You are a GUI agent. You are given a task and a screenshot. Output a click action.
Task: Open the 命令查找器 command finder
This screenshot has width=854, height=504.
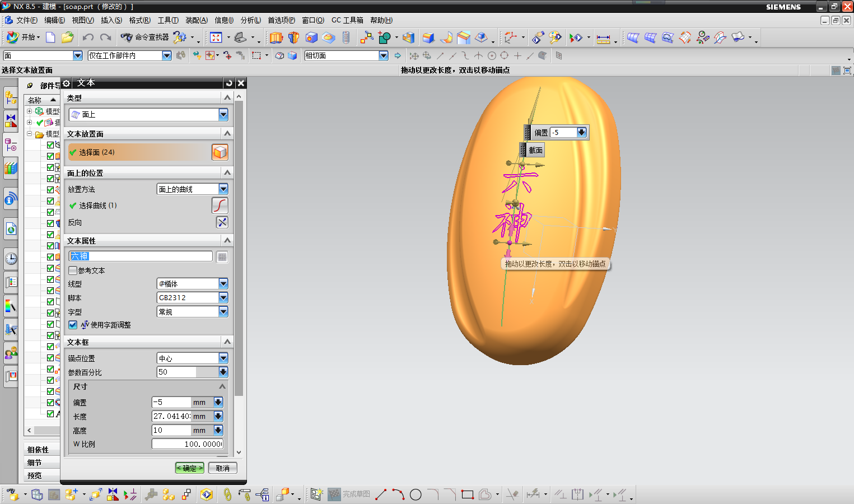click(144, 38)
